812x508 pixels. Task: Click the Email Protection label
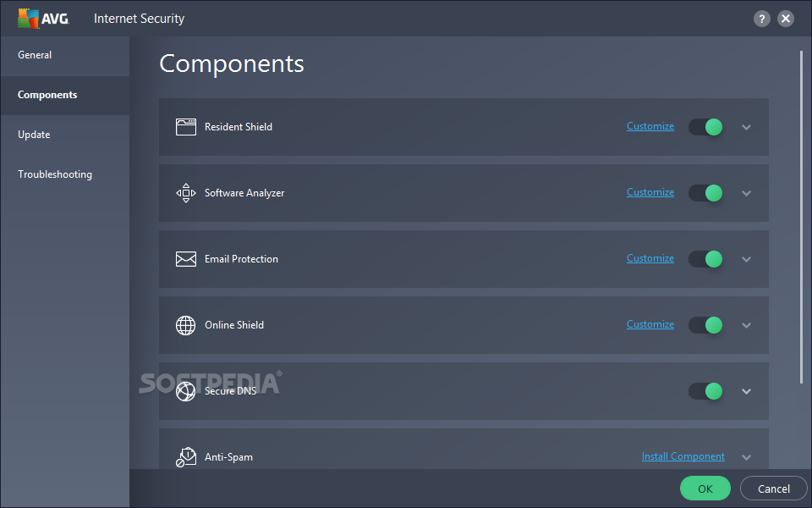[241, 259]
